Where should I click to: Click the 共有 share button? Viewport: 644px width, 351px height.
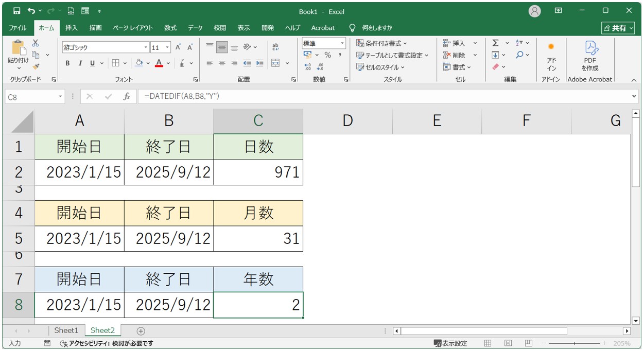[618, 28]
